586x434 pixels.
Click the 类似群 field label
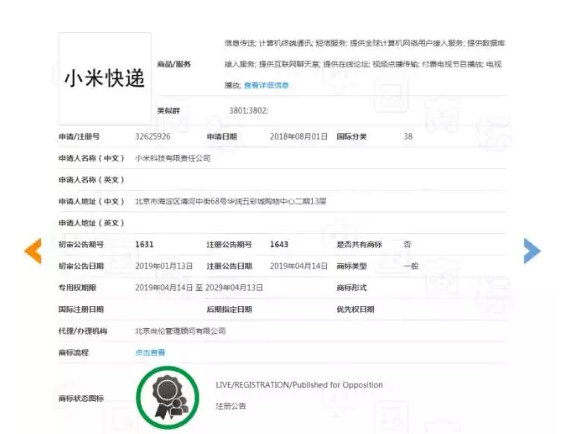point(169,111)
